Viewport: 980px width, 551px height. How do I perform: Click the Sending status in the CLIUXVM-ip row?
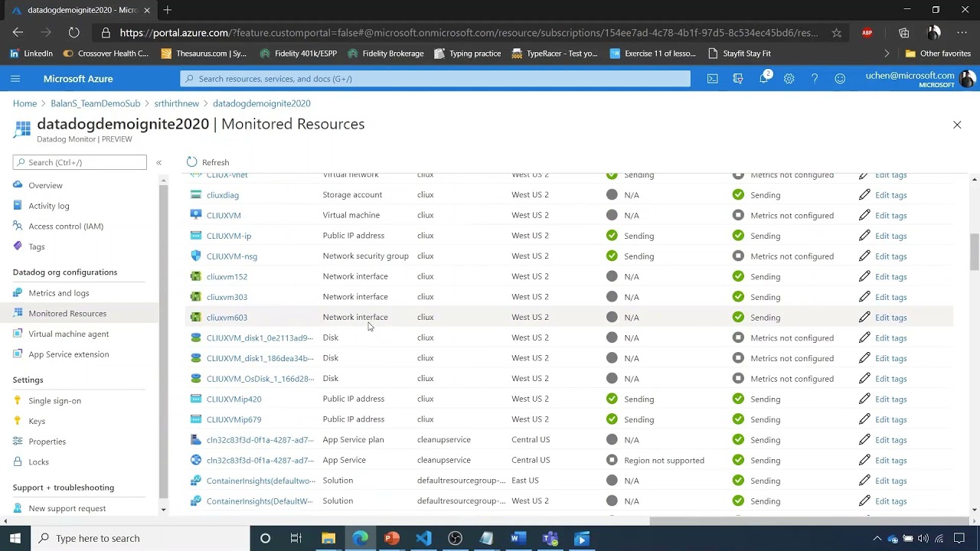tap(639, 236)
